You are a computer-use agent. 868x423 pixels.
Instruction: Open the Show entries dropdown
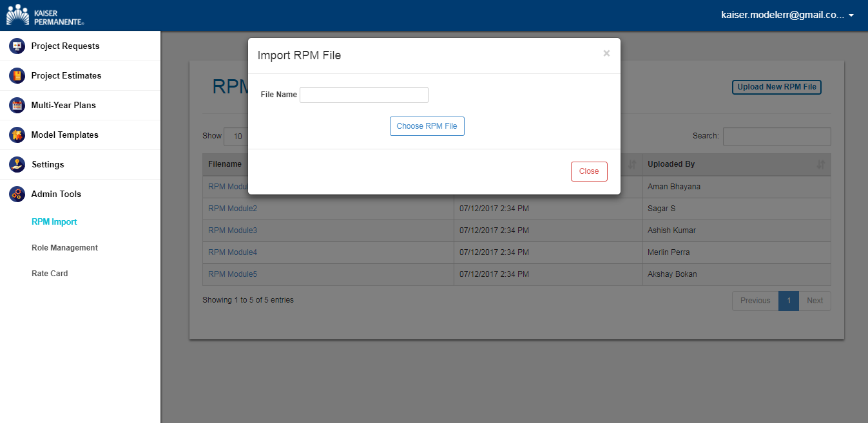pos(236,136)
